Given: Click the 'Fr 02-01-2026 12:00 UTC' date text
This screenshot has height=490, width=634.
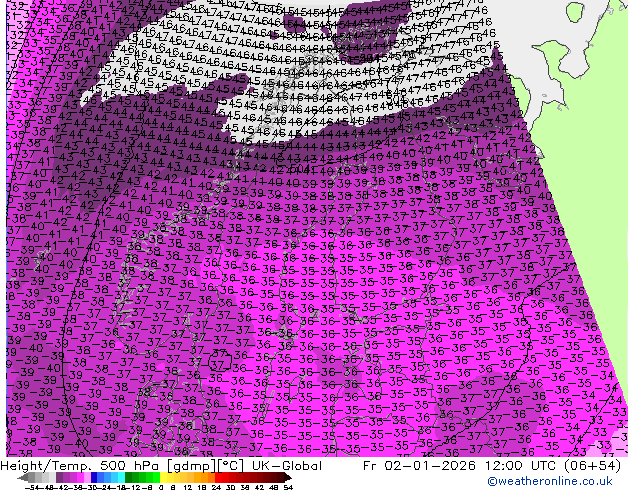Looking at the screenshot, I should pyautogui.click(x=458, y=466).
